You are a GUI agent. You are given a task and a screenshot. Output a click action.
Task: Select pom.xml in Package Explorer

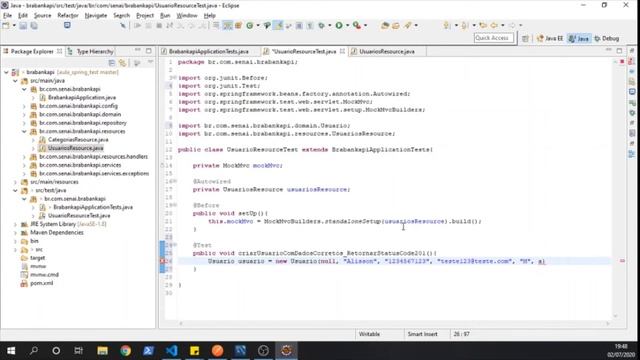[41, 283]
